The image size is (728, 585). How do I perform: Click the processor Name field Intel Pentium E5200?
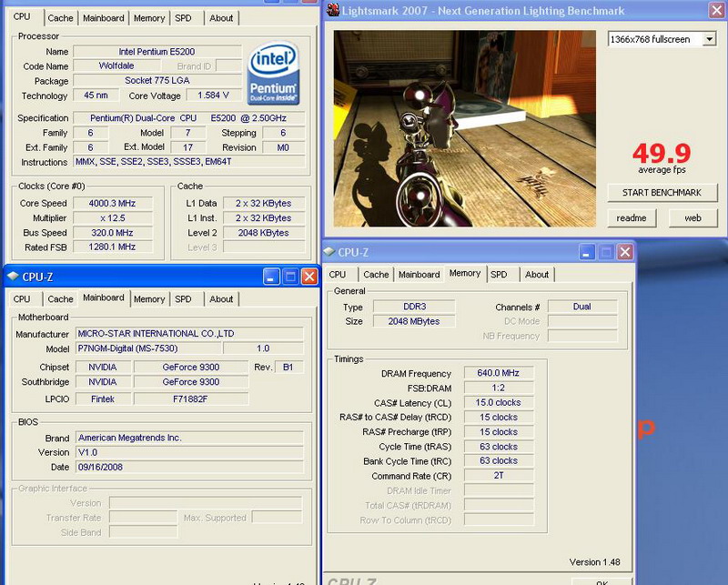pyautogui.click(x=157, y=52)
